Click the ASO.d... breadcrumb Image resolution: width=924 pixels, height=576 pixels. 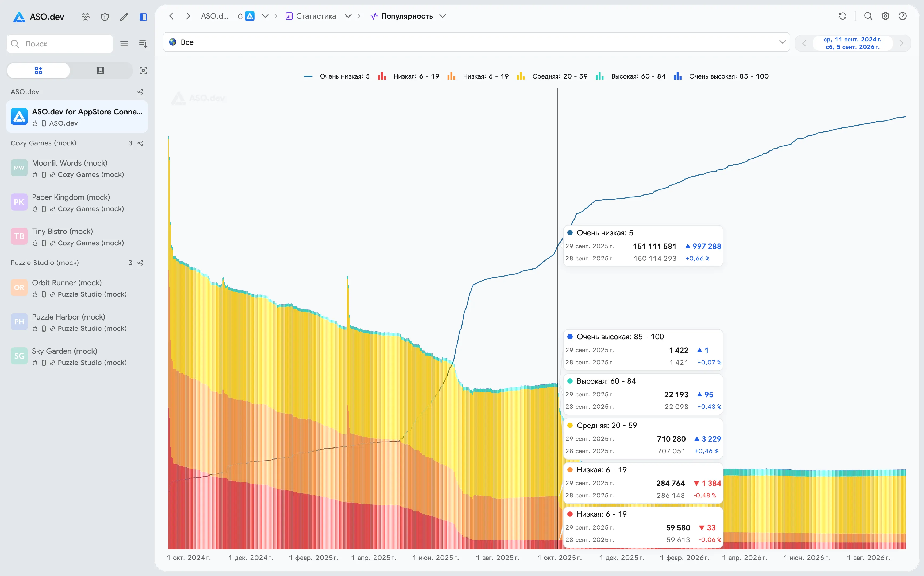[215, 16]
